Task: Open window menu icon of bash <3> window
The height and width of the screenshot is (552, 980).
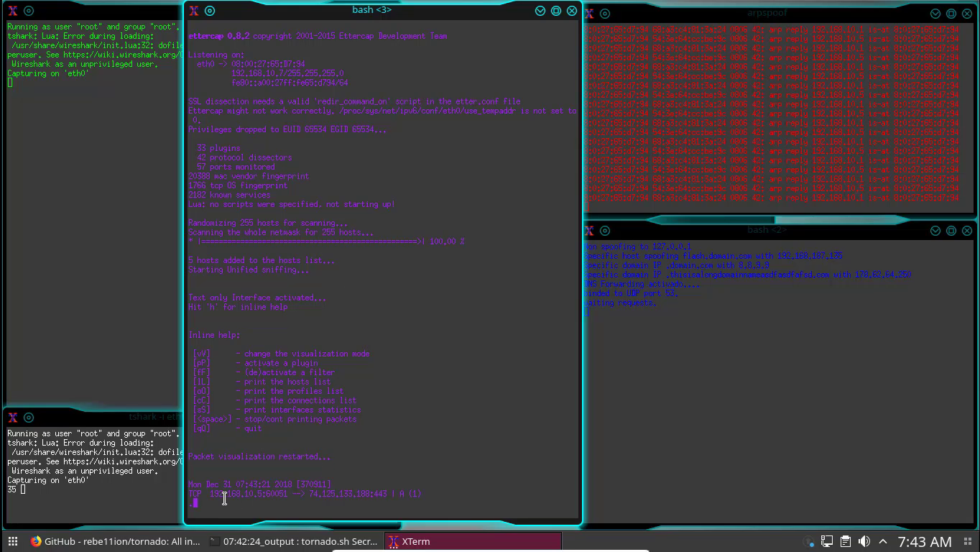Action: tap(194, 11)
